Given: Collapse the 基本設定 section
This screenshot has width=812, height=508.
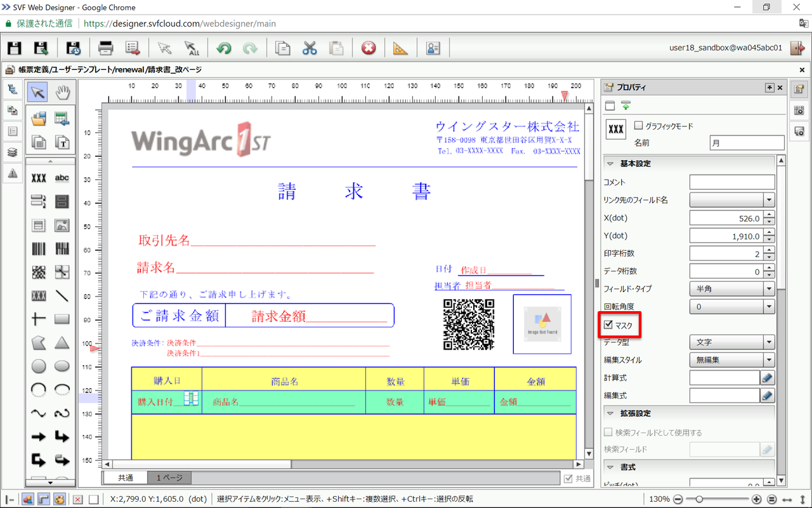Looking at the screenshot, I should click(612, 163).
